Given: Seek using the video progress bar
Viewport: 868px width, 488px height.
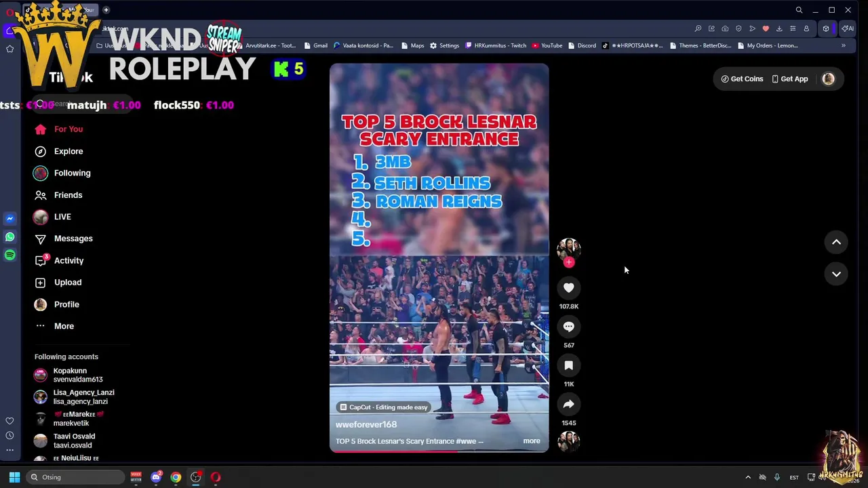Looking at the screenshot, I should 439,451.
